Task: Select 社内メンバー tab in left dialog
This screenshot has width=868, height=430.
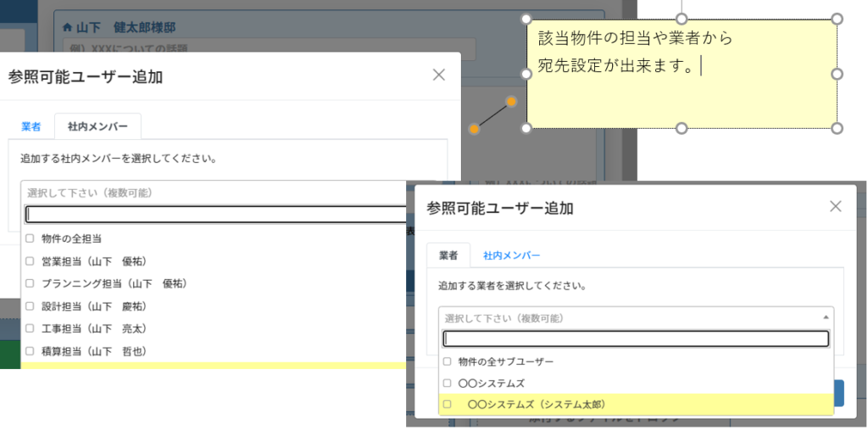Action: [x=97, y=126]
